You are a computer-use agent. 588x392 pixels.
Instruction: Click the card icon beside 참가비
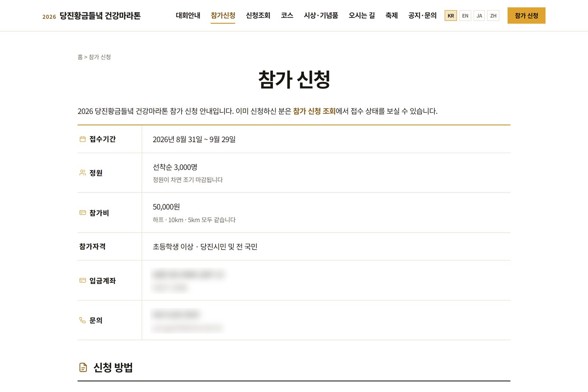pyautogui.click(x=83, y=213)
